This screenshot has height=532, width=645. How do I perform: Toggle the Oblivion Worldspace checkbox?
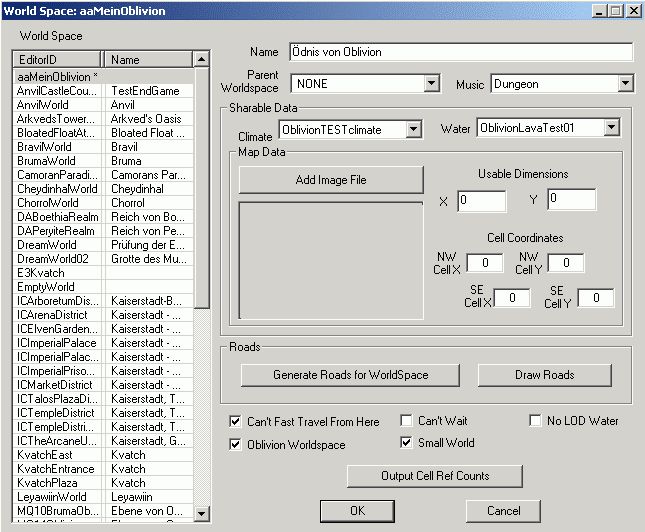click(235, 444)
